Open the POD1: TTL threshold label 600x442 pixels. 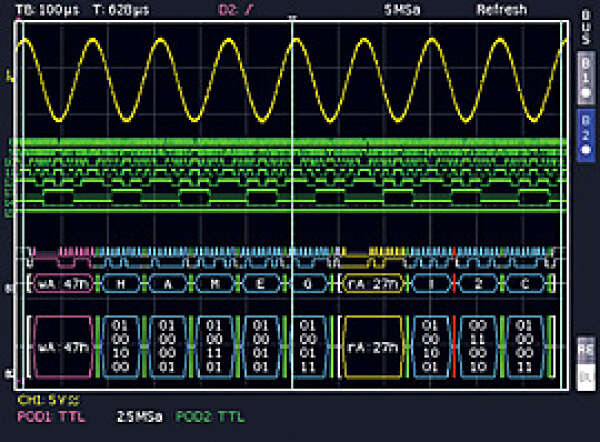click(51, 416)
